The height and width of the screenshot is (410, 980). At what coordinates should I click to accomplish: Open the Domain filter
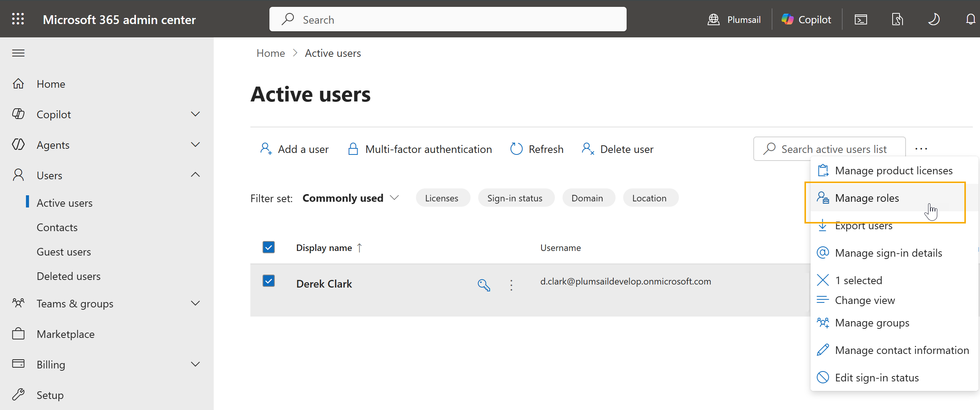pos(588,198)
